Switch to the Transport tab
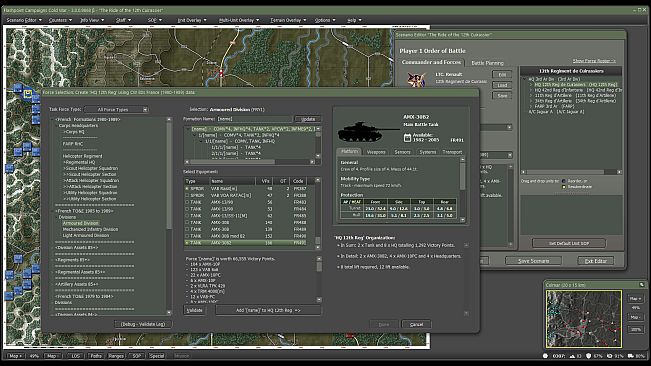Viewport: 651px width, 366px height. 452,152
